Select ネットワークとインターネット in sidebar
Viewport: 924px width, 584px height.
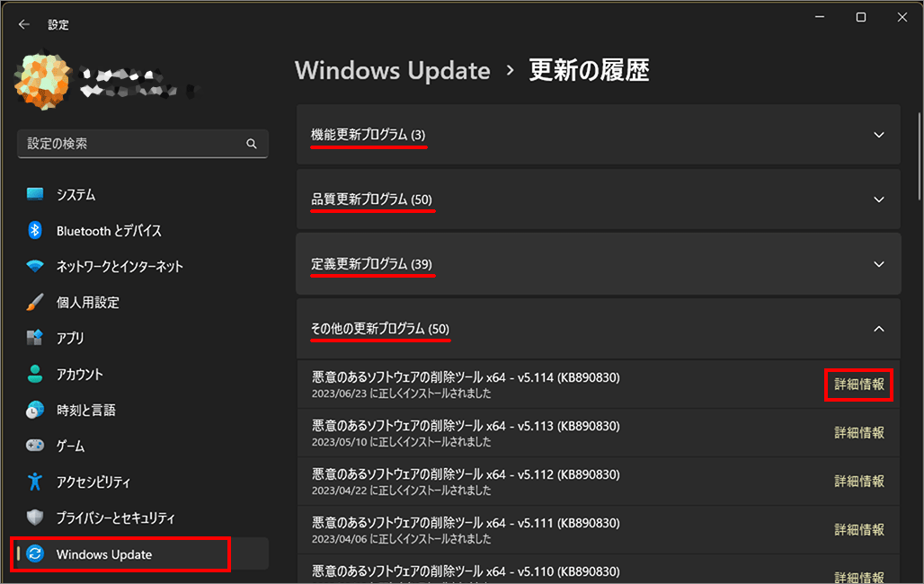click(120, 266)
